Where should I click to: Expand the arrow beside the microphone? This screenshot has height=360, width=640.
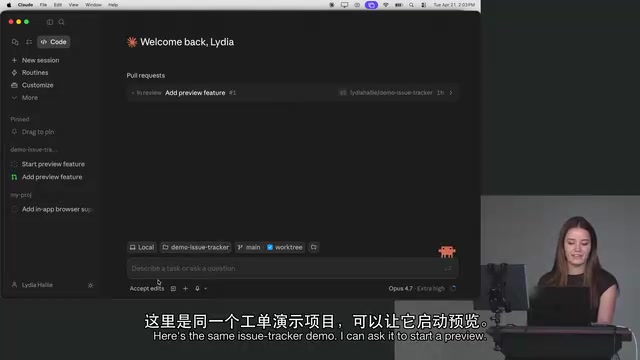(206, 289)
